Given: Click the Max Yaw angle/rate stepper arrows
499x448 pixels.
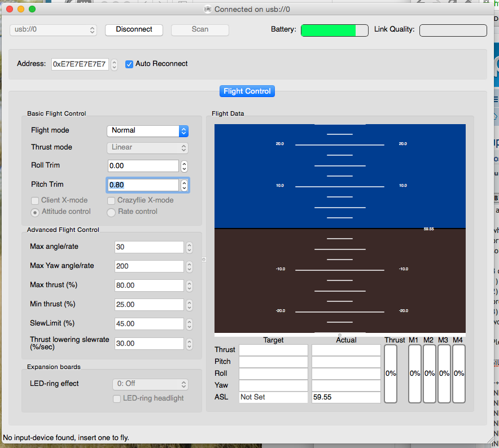Looking at the screenshot, I should [x=189, y=266].
